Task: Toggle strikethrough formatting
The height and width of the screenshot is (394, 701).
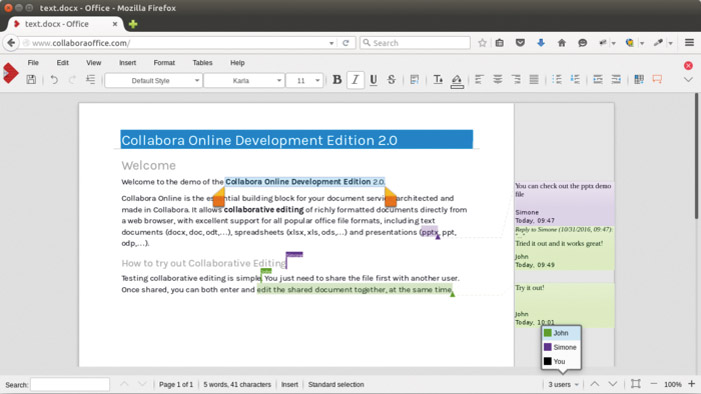Action: (x=391, y=80)
